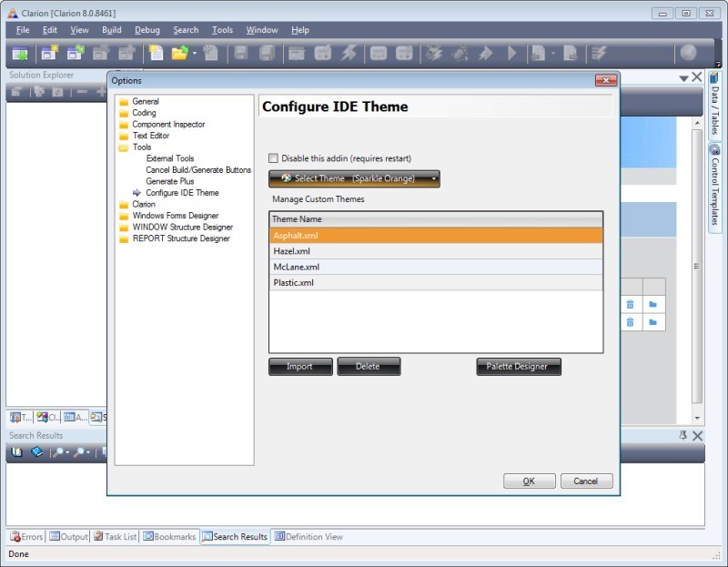Switch to the Output tab

tap(69, 536)
